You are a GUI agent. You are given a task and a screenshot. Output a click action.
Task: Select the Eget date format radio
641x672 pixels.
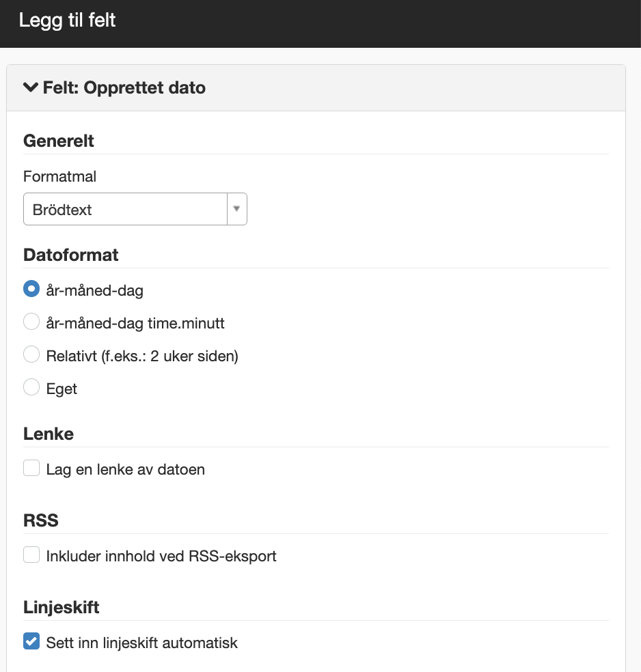31,387
